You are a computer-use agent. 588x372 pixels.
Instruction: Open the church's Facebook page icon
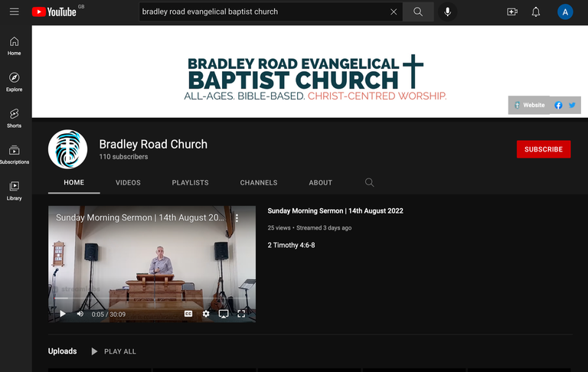[x=558, y=106]
